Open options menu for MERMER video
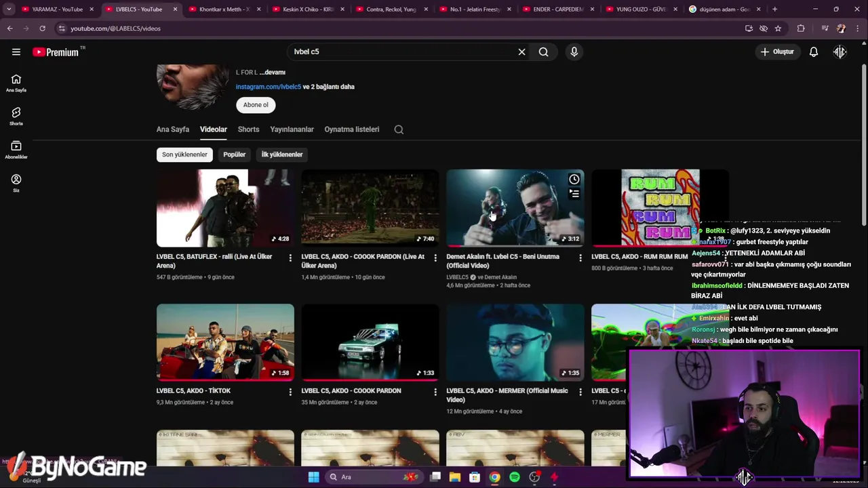This screenshot has height=488, width=868. point(580,392)
